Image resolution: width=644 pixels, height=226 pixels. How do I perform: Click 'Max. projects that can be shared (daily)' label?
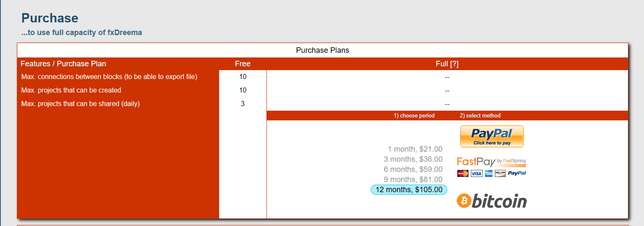click(x=80, y=104)
